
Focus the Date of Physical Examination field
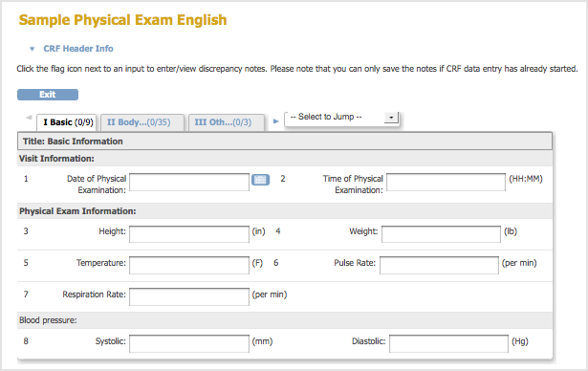pyautogui.click(x=189, y=182)
